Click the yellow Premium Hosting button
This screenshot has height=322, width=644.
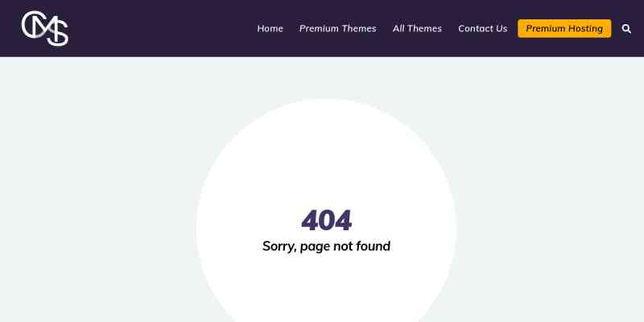click(564, 28)
